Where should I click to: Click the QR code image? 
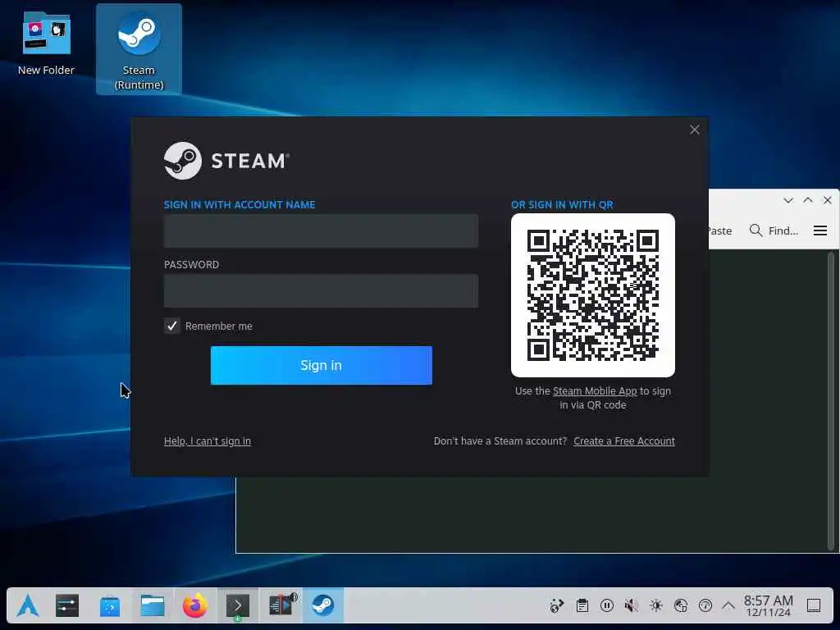coord(593,295)
